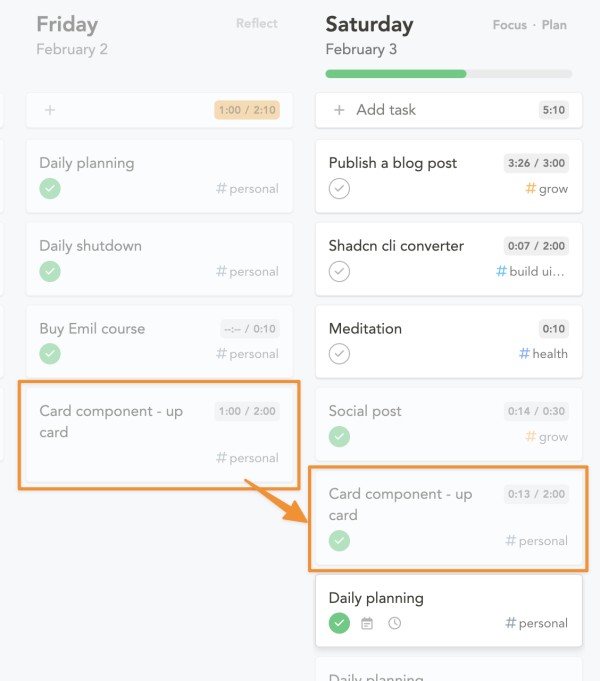
Task: Toggle Shadcn cli converter checkmark
Action: [339, 271]
